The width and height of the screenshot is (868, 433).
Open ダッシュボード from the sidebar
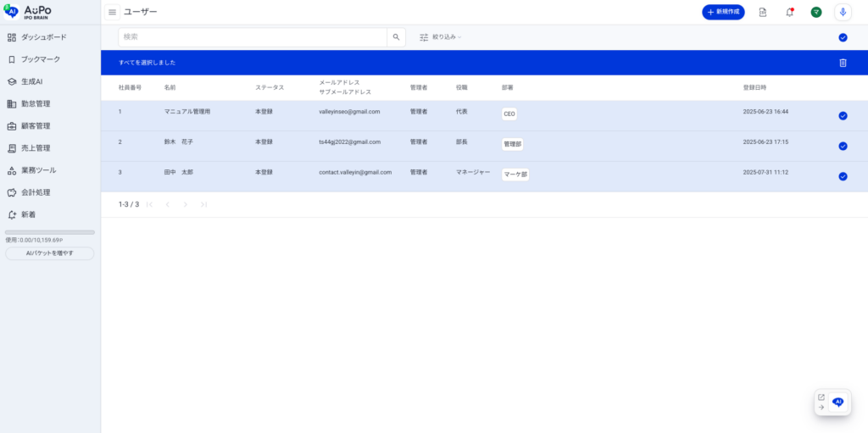click(x=42, y=37)
